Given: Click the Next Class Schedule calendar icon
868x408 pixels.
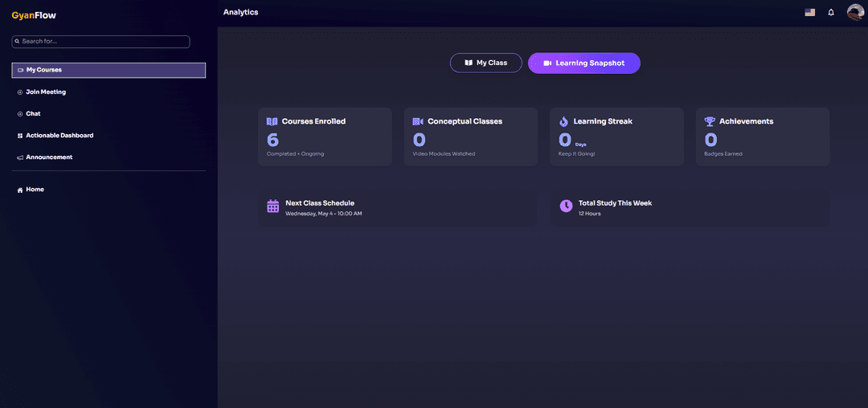Looking at the screenshot, I should pyautogui.click(x=273, y=206).
